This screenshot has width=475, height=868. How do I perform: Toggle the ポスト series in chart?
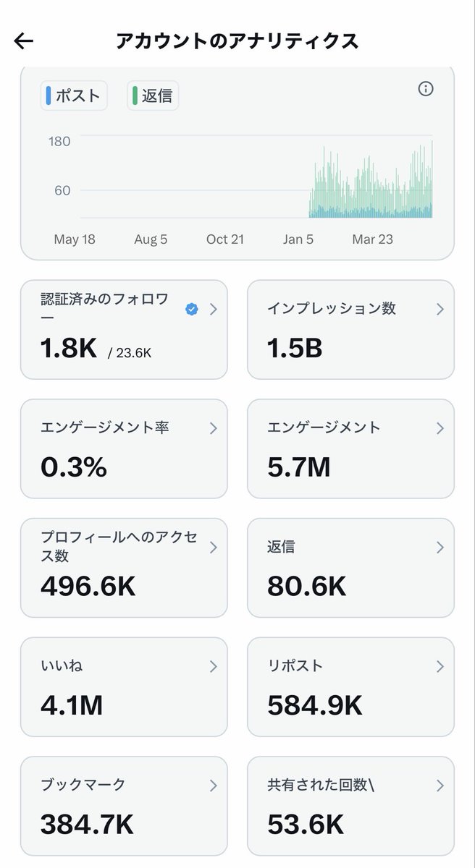pos(74,96)
